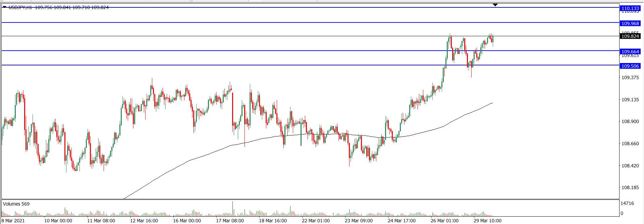Click the 26 Mar 01:00 time label

(444, 221)
